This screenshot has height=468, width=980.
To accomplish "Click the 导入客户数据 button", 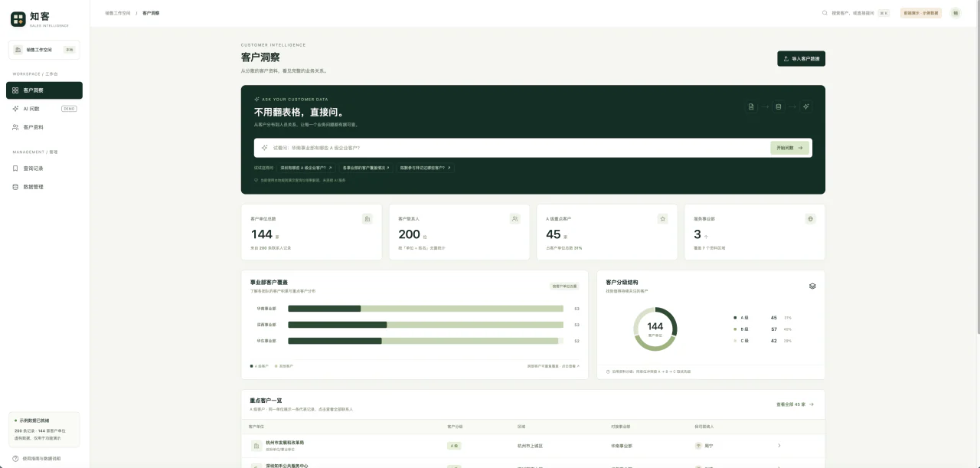I will tap(801, 58).
